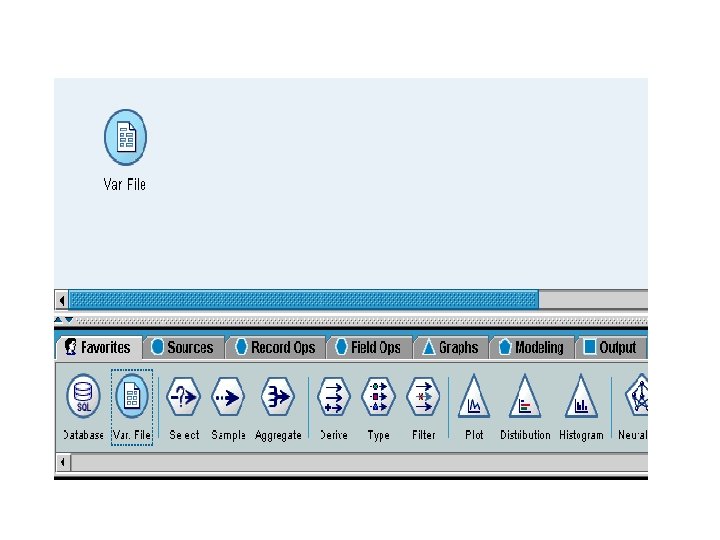The width and height of the screenshot is (720, 540).
Task: Pick the Sample node icon
Action: pyautogui.click(x=228, y=397)
